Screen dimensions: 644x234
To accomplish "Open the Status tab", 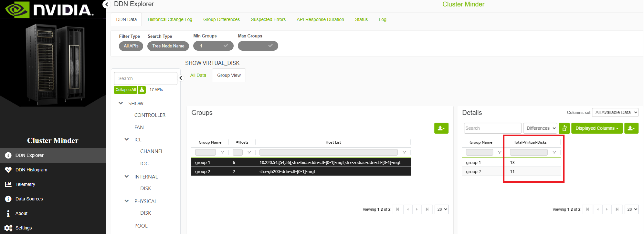I will (361, 19).
